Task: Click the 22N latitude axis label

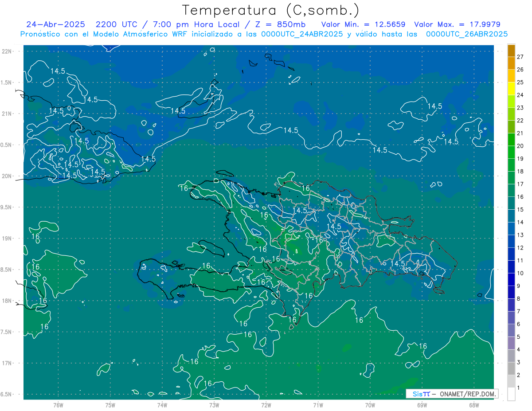Action: tap(6, 51)
